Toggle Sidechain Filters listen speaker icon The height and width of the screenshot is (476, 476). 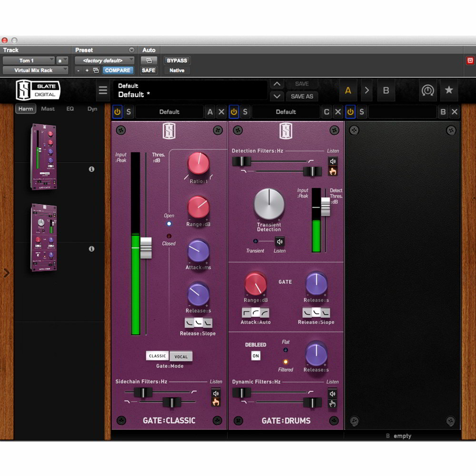click(x=216, y=394)
